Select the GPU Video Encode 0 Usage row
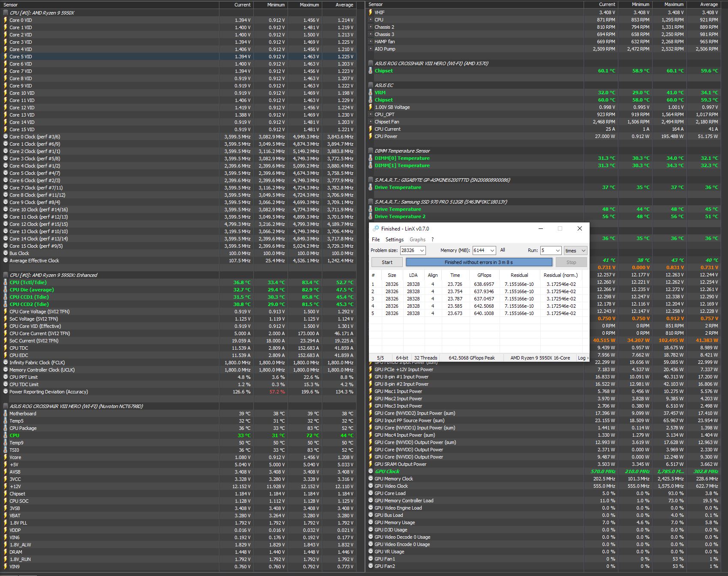 click(543, 544)
